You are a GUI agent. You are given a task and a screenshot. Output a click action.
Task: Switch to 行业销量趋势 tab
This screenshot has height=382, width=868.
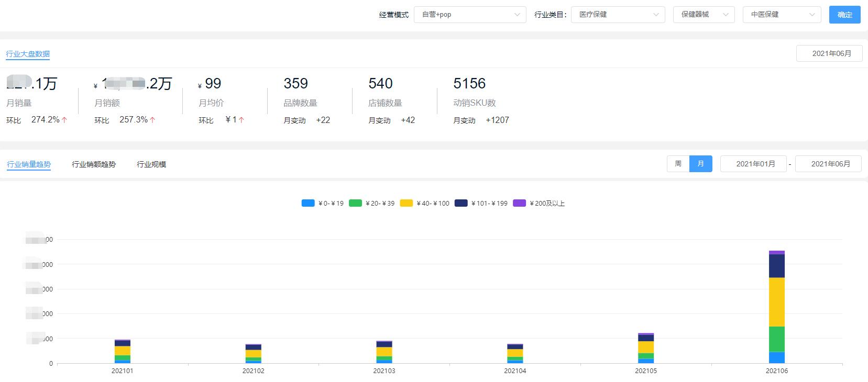click(x=29, y=164)
